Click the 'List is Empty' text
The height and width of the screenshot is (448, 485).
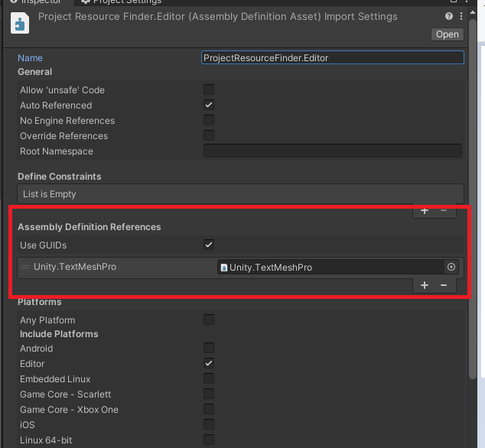(50, 194)
